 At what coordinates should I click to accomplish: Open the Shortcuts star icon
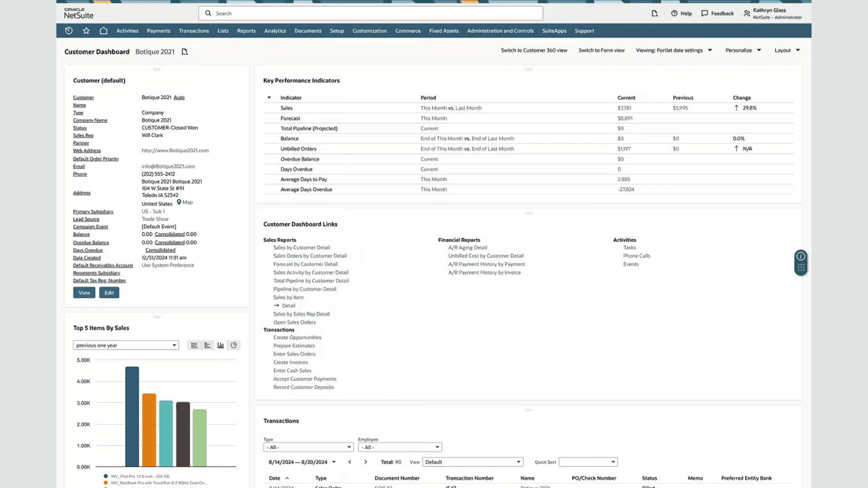[86, 31]
